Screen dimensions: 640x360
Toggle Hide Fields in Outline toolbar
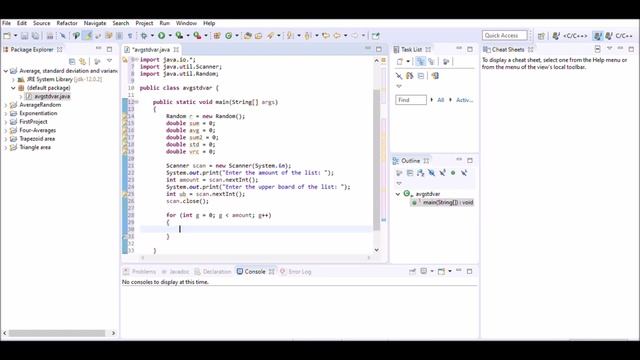tap(431, 173)
